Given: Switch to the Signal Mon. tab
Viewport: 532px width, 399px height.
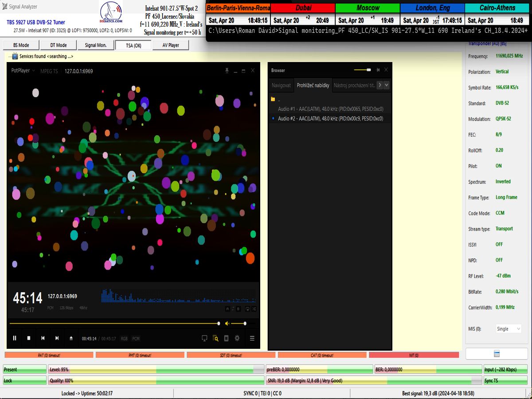Looking at the screenshot, I should coord(96,45).
